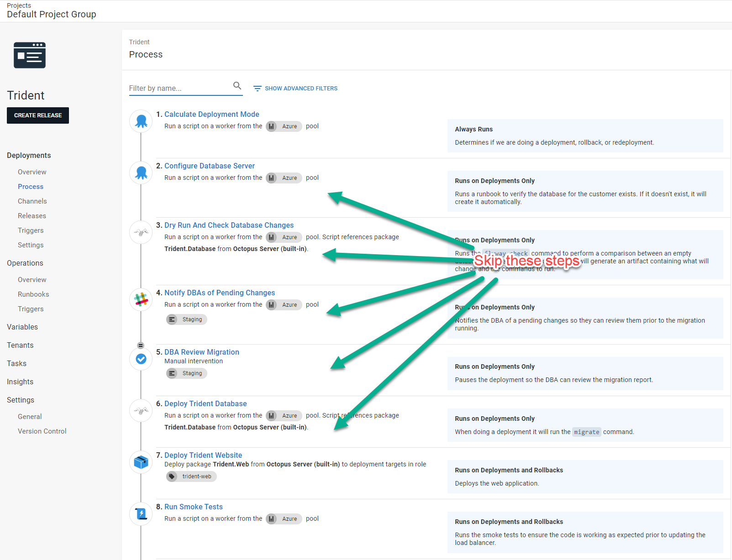Click the parallel steps indicator above DBA Review Migration
The width and height of the screenshot is (732, 560).
141,345
